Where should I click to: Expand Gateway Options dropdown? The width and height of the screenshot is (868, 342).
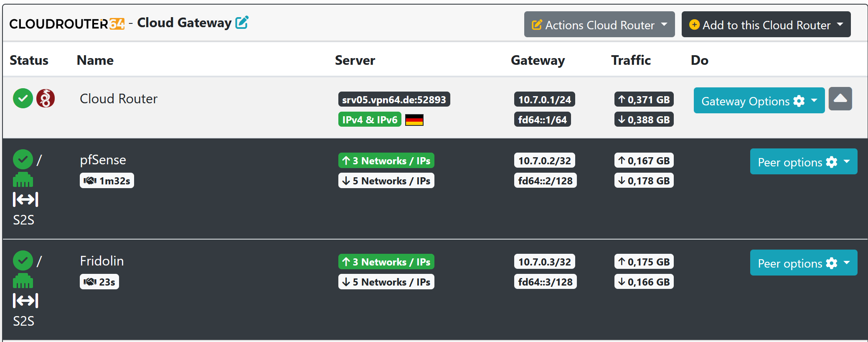(759, 101)
